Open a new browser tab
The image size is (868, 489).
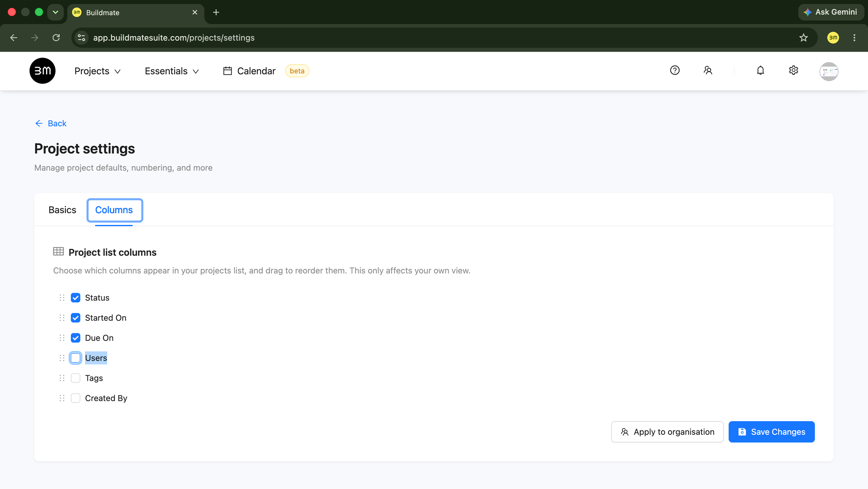pyautogui.click(x=216, y=12)
